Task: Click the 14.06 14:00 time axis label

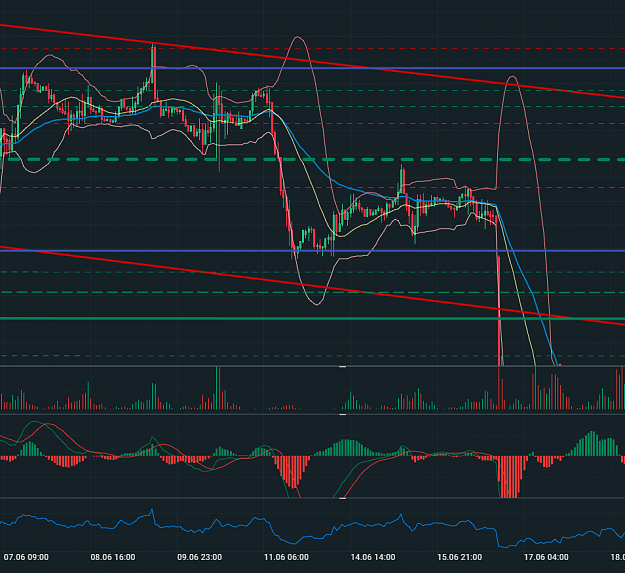Action: tap(373, 557)
